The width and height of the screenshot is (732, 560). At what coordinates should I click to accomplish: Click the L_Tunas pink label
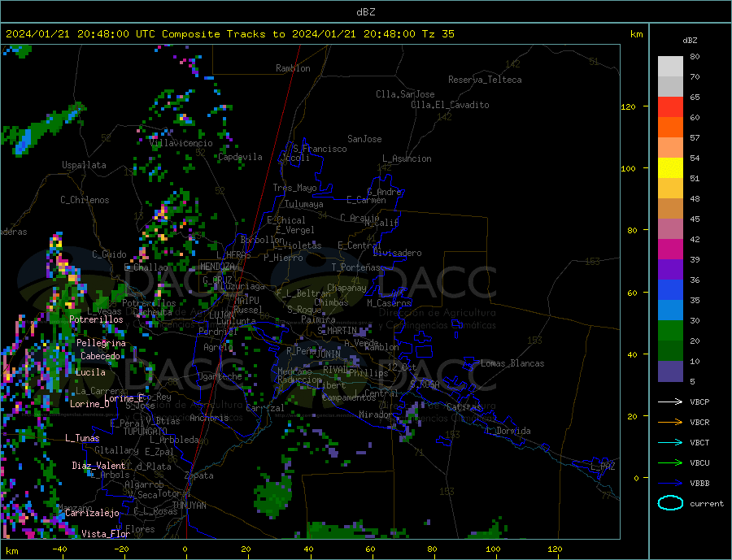click(82, 438)
